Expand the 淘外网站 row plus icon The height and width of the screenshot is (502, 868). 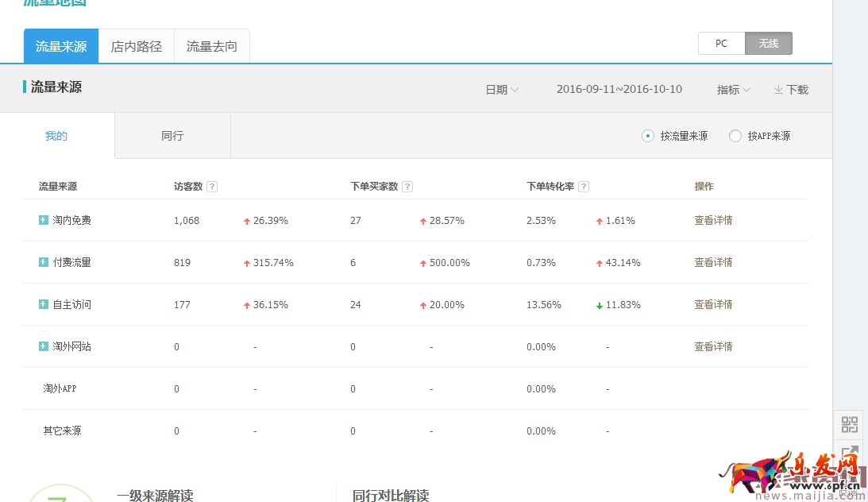pos(44,346)
